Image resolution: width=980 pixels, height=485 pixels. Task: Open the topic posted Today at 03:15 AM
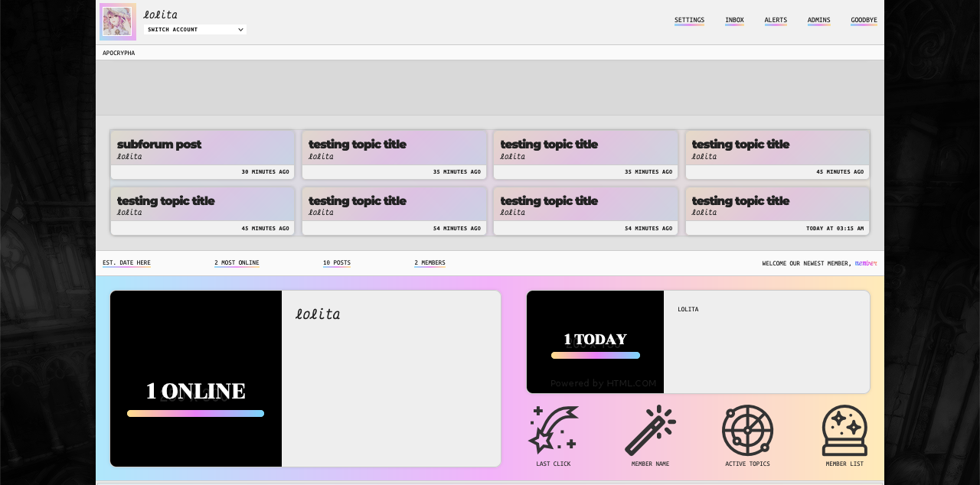740,200
